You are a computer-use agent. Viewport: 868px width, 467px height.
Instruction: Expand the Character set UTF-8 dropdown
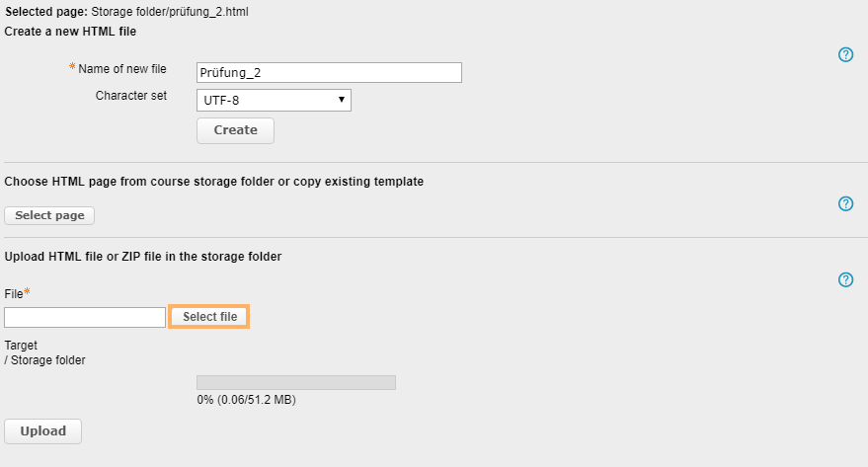tap(275, 100)
